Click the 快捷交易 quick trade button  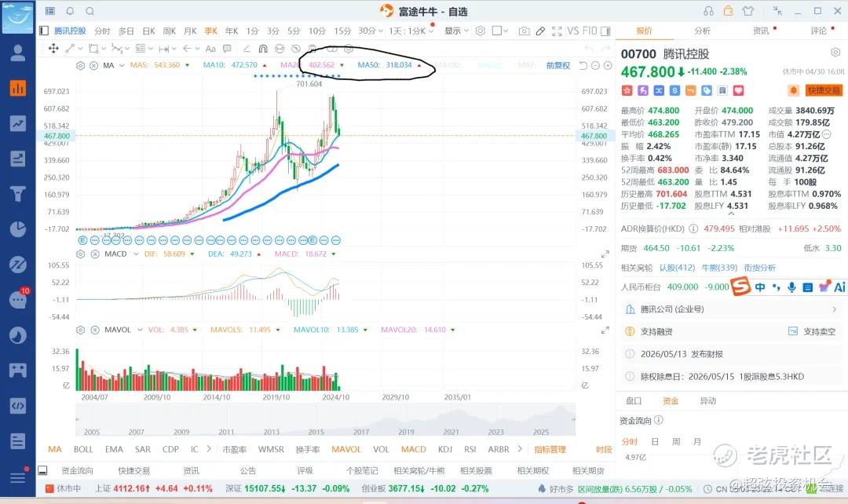823,90
